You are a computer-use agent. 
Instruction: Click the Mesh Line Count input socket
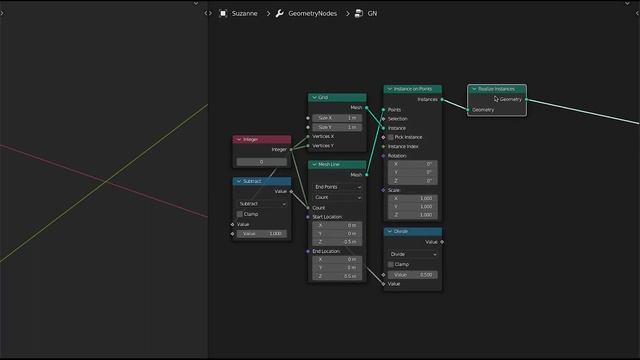[x=308, y=208]
